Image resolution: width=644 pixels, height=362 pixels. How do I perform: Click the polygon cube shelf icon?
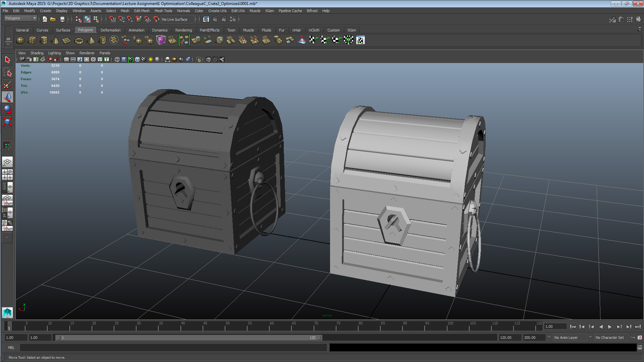pos(32,40)
